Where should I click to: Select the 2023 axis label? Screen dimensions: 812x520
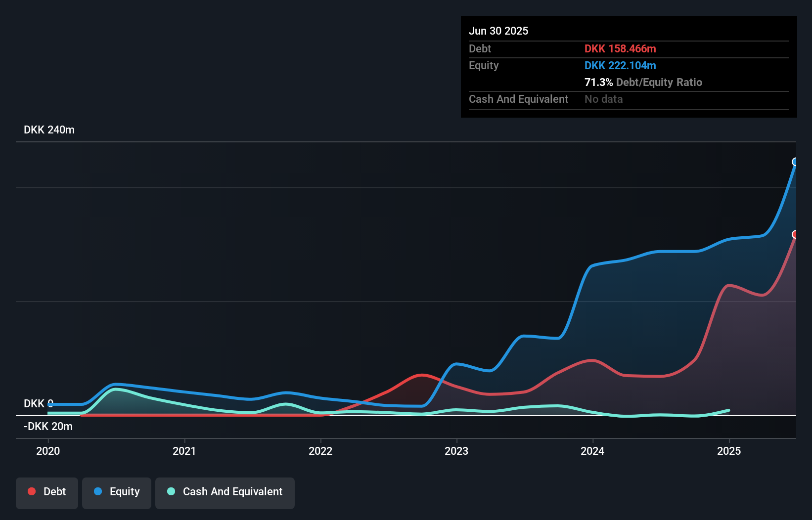457,451
